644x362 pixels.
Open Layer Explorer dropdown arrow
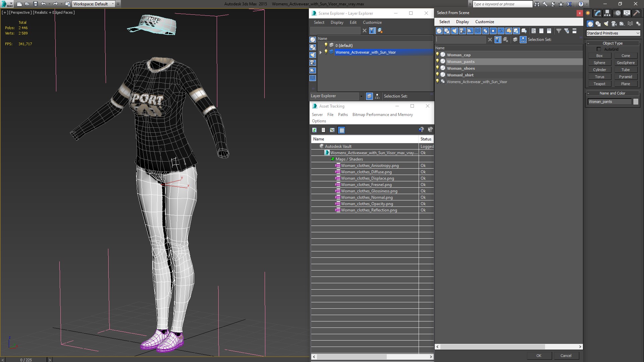(x=361, y=96)
